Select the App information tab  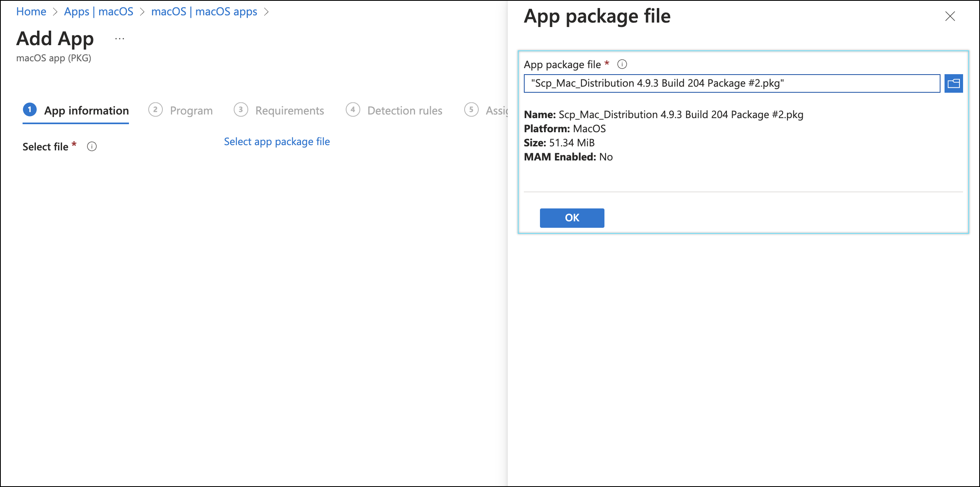tap(76, 110)
